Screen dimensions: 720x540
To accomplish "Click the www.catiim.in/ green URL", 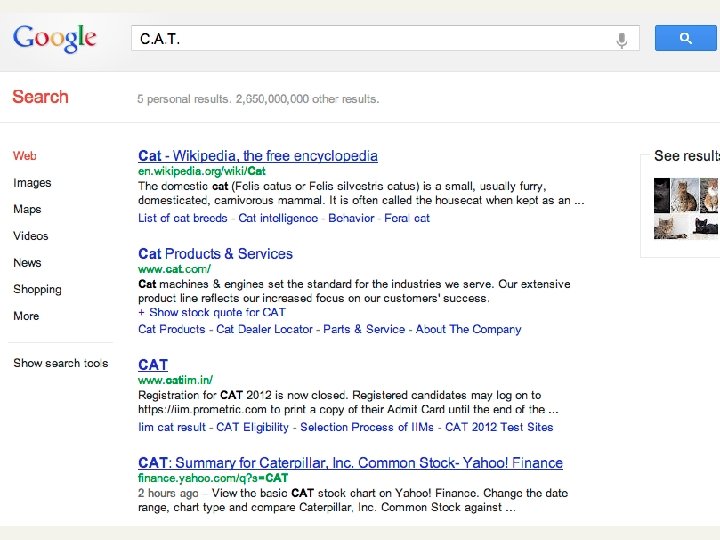I will point(175,380).
